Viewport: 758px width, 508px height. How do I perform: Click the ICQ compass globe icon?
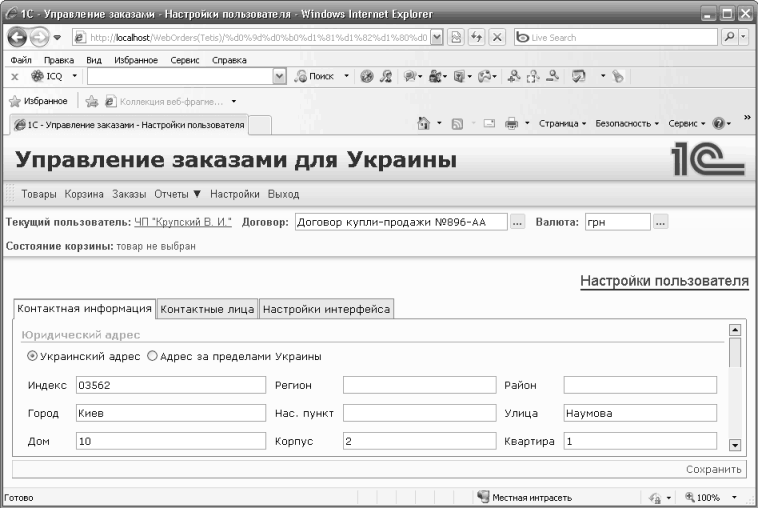tap(367, 76)
